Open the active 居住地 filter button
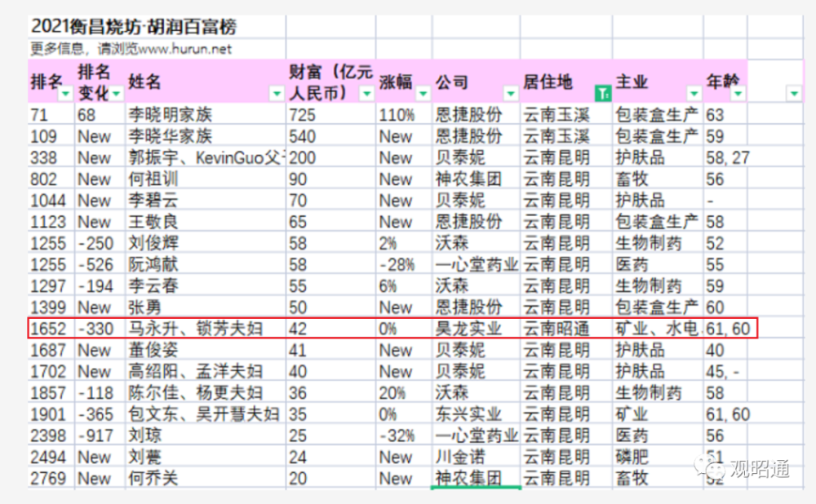This screenshot has height=504, width=816. pyautogui.click(x=603, y=94)
